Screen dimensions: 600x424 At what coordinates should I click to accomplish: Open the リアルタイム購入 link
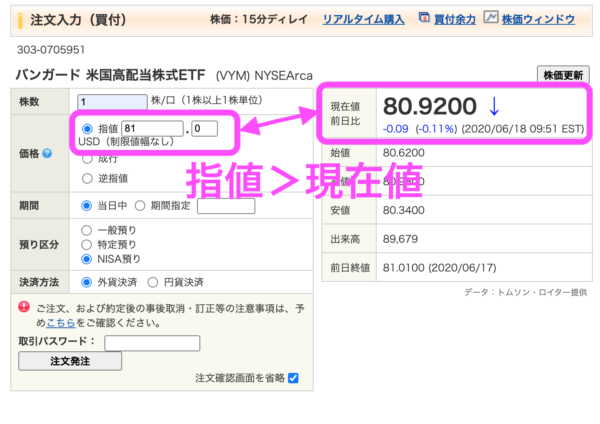[364, 19]
